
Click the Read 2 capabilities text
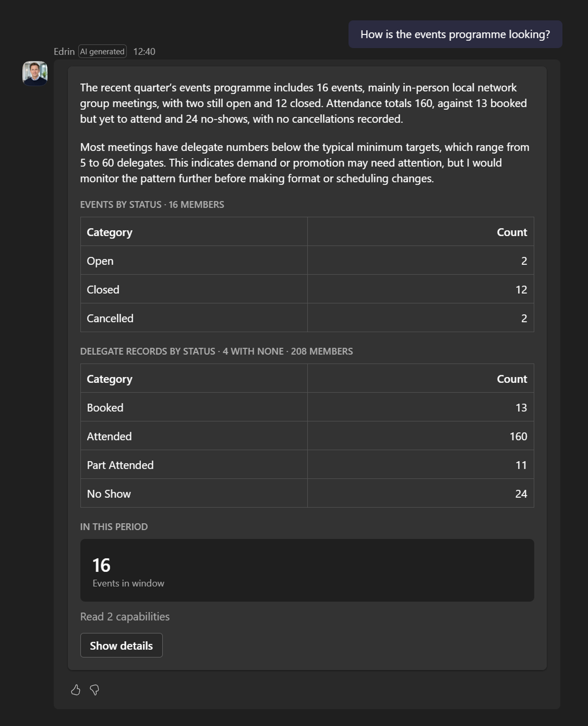(x=125, y=616)
